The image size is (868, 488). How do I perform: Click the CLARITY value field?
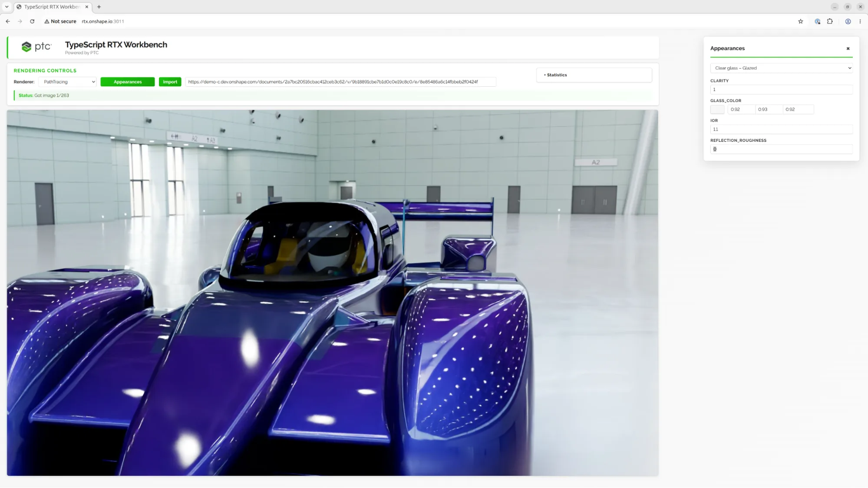[781, 89]
